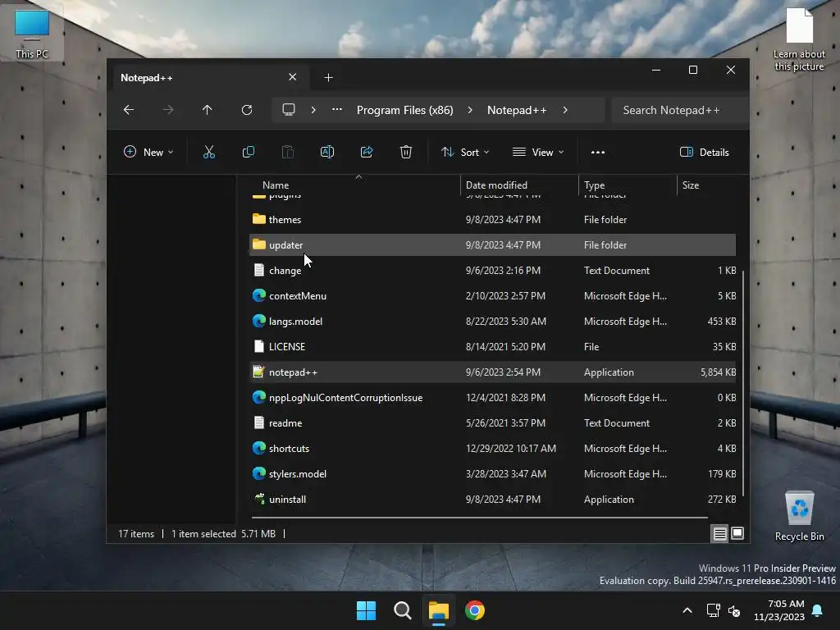Viewport: 840px width, 630px height.
Task: Switch to details list view icon in status bar
Action: (719, 533)
